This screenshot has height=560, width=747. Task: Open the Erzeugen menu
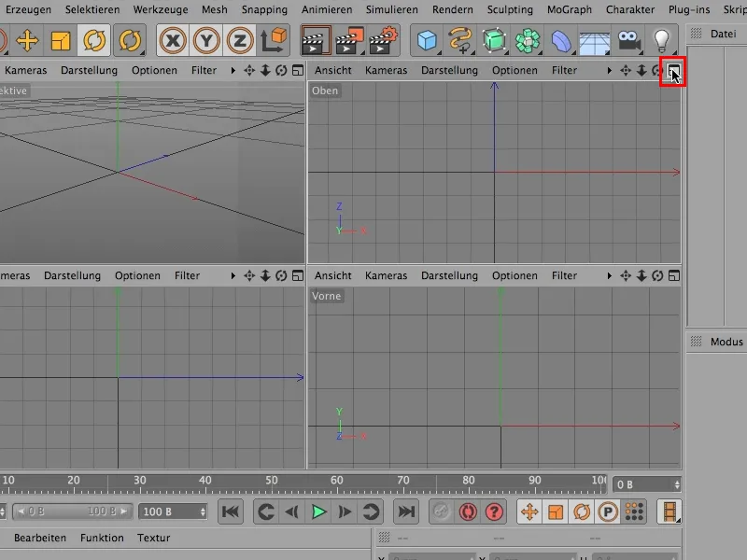tap(28, 9)
